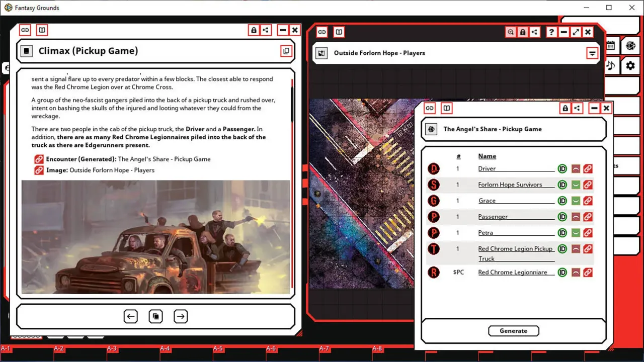The width and height of the screenshot is (644, 362).
Task: Share the Climax (Pickup Game) story page
Action: (266, 30)
